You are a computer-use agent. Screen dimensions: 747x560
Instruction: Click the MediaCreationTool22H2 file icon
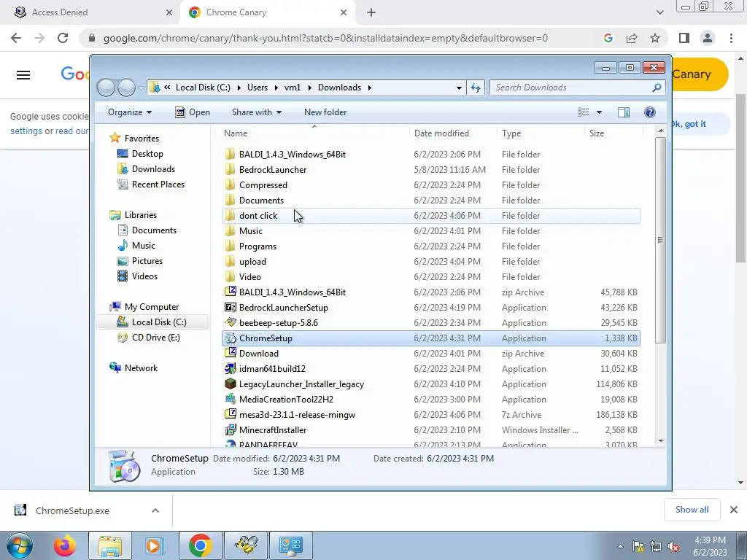231,399
